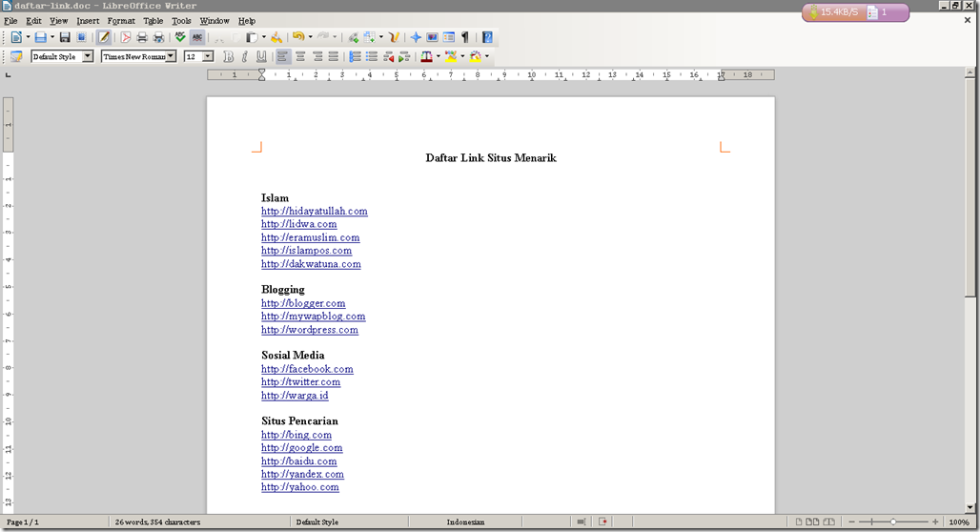Toggle Italic formatting

(244, 57)
